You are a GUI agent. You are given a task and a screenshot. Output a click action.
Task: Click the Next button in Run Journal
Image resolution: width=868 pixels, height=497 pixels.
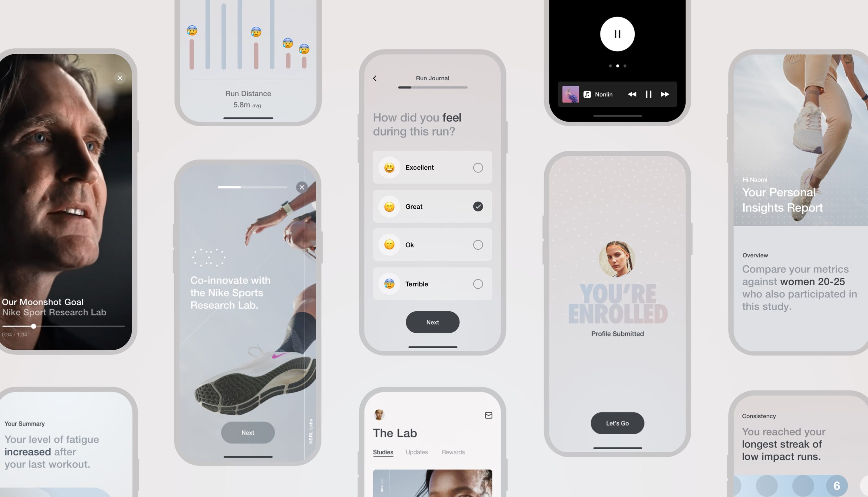[x=432, y=322]
